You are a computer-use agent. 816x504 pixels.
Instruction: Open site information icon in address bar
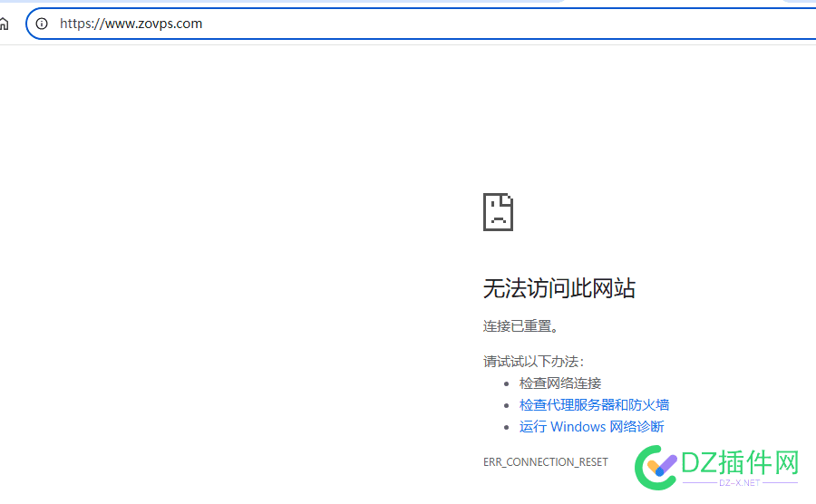coord(42,24)
